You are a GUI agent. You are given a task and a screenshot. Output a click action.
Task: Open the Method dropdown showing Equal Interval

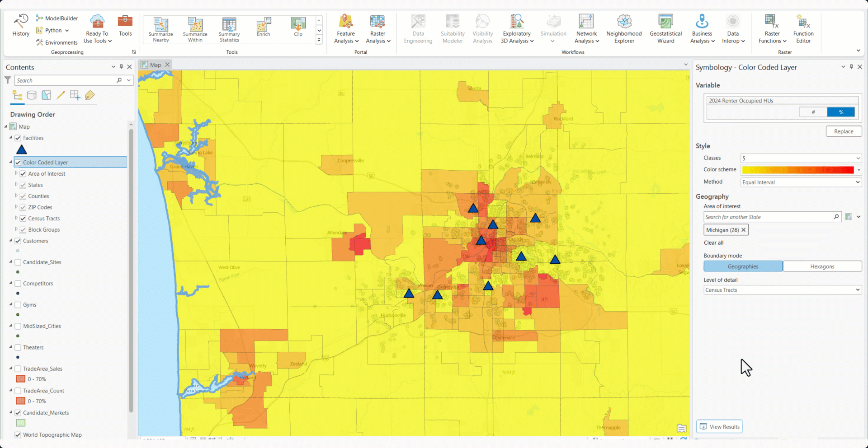pyautogui.click(x=801, y=182)
